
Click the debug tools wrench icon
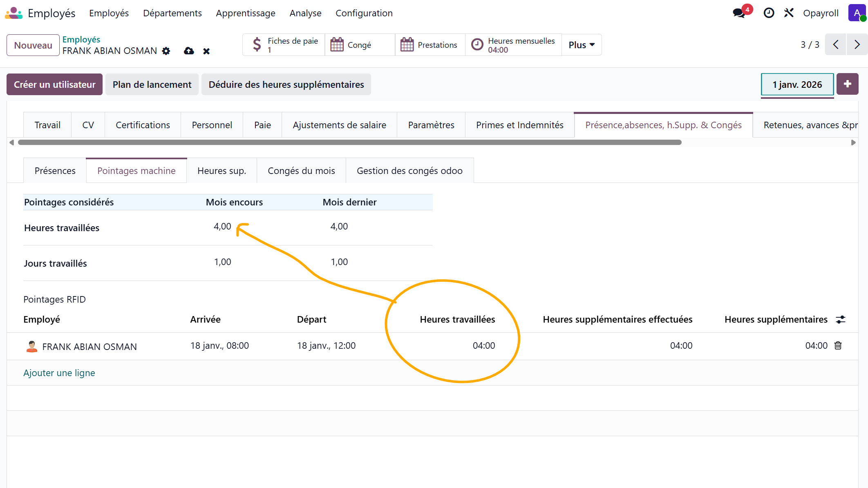click(x=789, y=13)
